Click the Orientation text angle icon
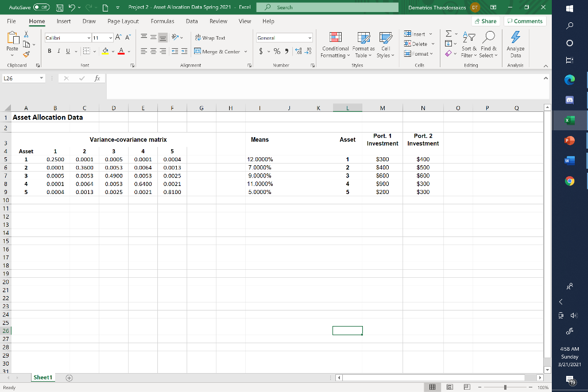 (x=175, y=37)
